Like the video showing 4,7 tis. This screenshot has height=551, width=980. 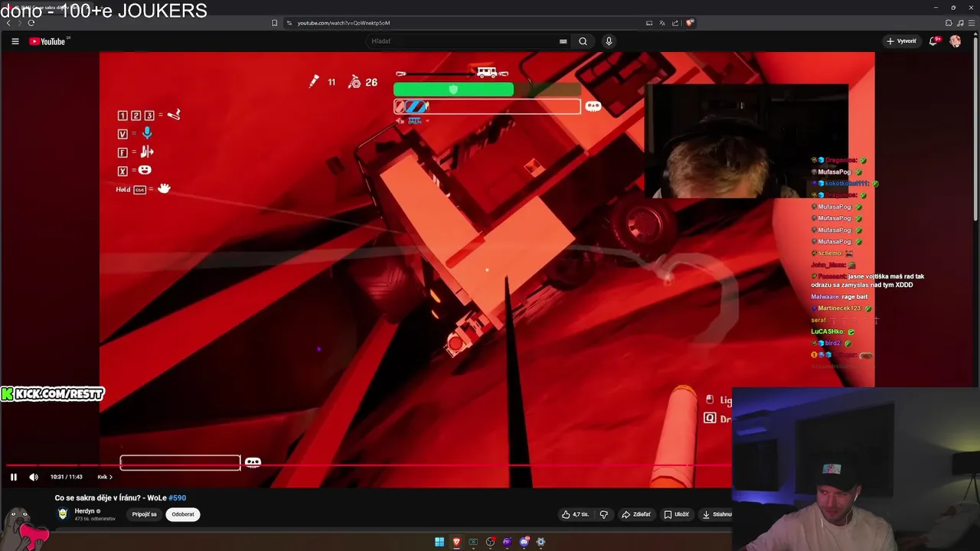575,514
